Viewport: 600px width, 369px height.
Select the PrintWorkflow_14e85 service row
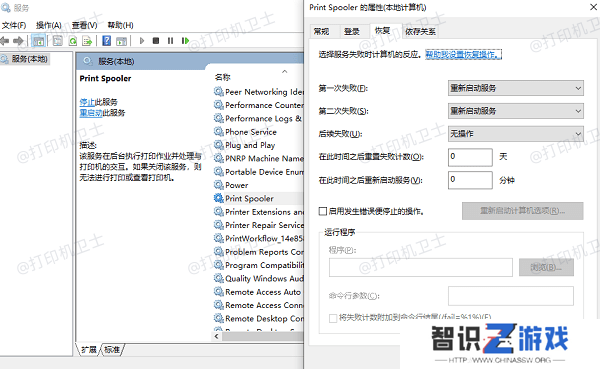258,238
